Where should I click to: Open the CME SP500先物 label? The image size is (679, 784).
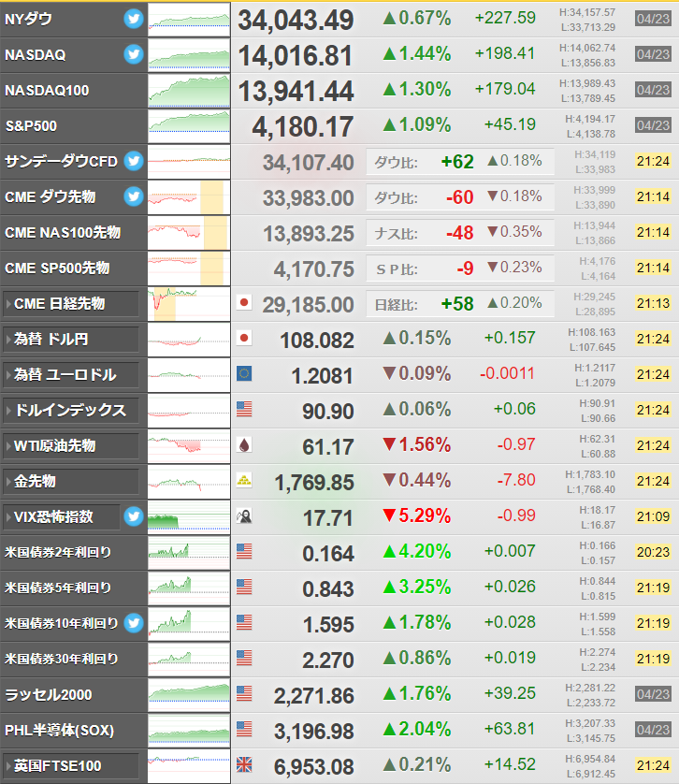[57, 268]
